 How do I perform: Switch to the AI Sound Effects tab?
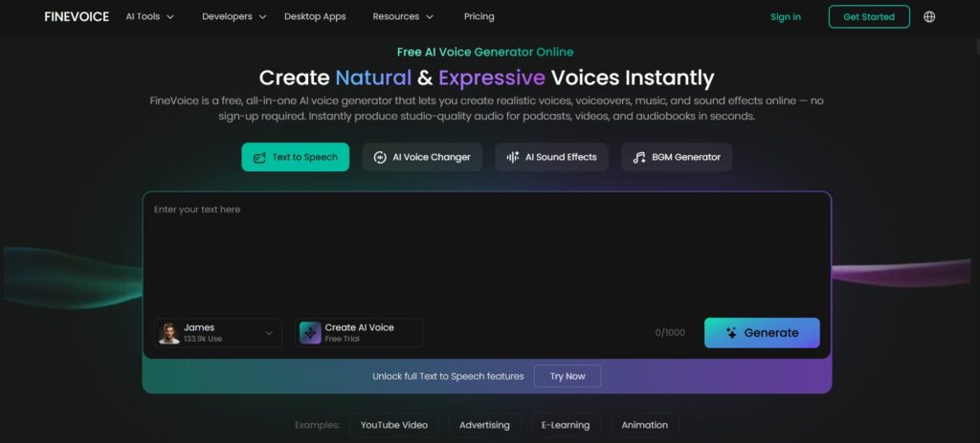tap(551, 158)
